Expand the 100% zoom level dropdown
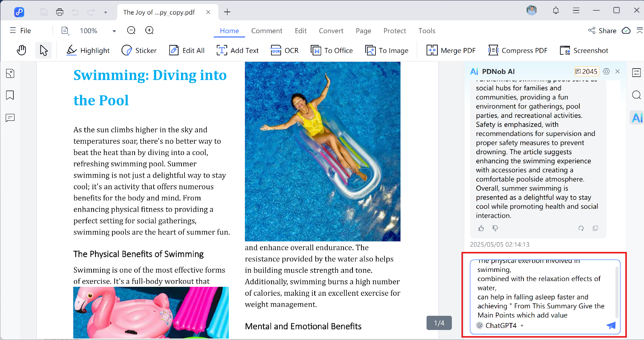The image size is (644, 340). point(114,31)
